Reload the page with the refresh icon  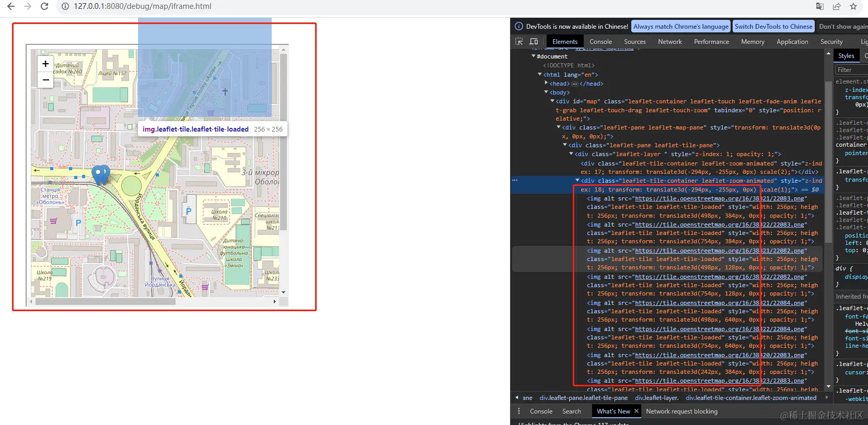pos(44,6)
